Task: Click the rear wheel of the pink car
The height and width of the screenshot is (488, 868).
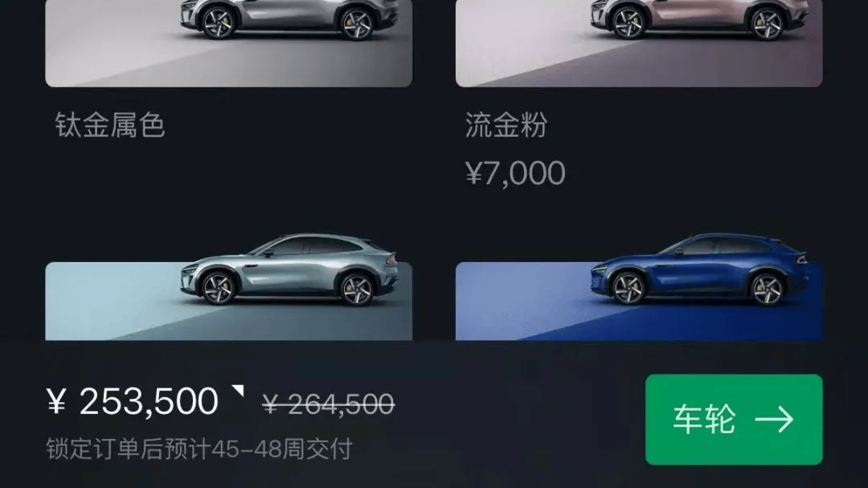Action: coord(767,23)
